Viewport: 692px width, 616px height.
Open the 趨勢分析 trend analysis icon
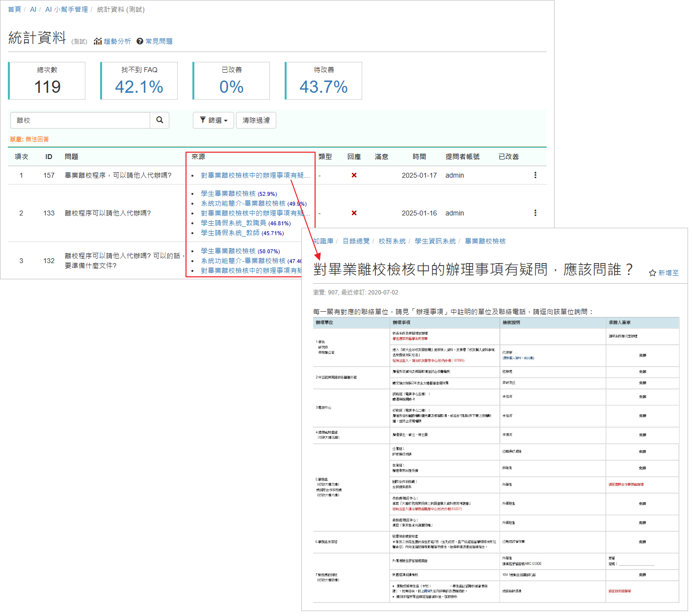click(98, 41)
